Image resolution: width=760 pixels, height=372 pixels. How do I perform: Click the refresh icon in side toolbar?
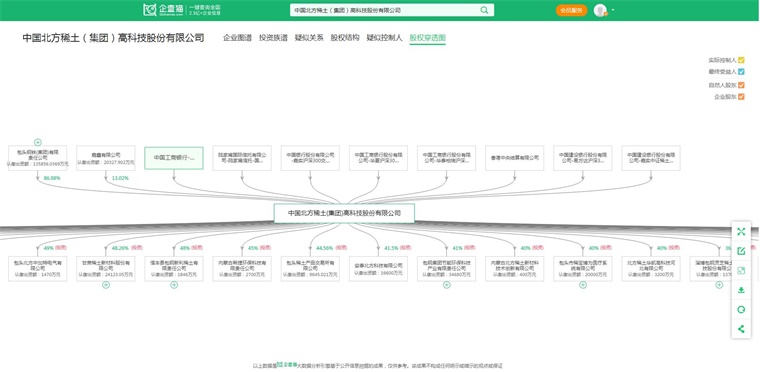[741, 309]
